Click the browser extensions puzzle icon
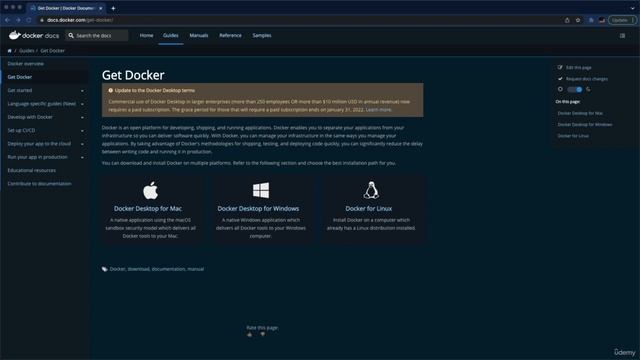 [591, 20]
